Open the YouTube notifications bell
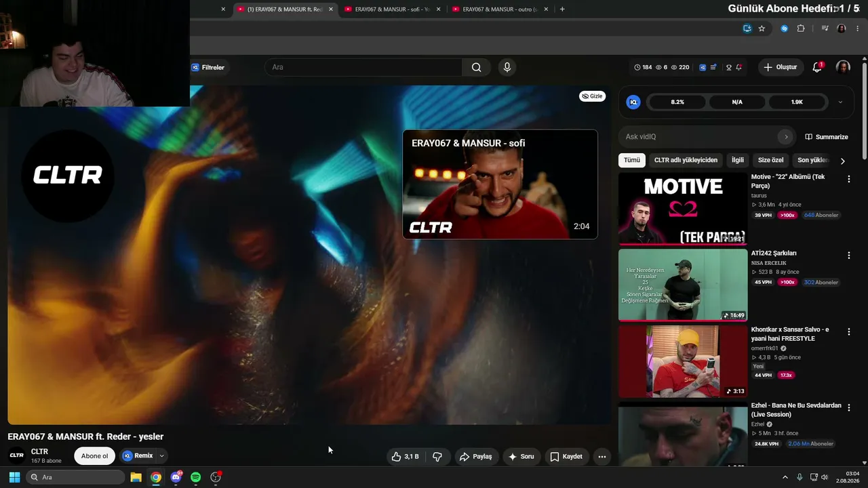This screenshot has height=488, width=868. 817,67
